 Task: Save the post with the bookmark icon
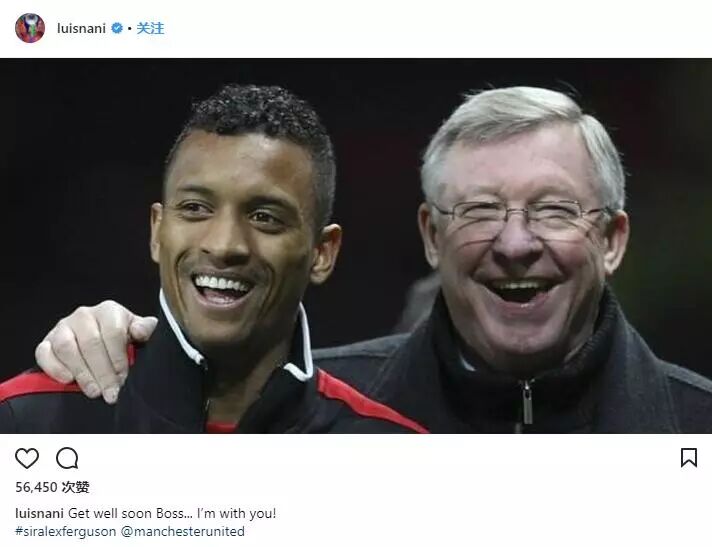(689, 458)
